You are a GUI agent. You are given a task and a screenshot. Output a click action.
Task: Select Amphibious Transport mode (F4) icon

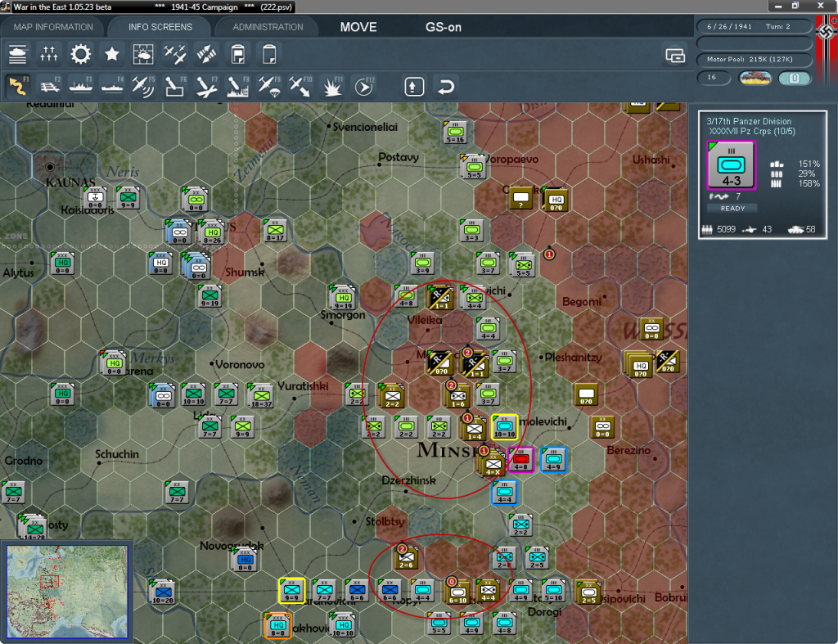click(112, 86)
